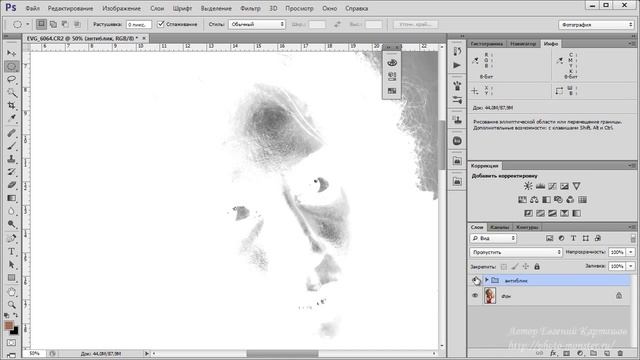Switch to the Каналы tab
640x360 pixels.
(x=500, y=227)
